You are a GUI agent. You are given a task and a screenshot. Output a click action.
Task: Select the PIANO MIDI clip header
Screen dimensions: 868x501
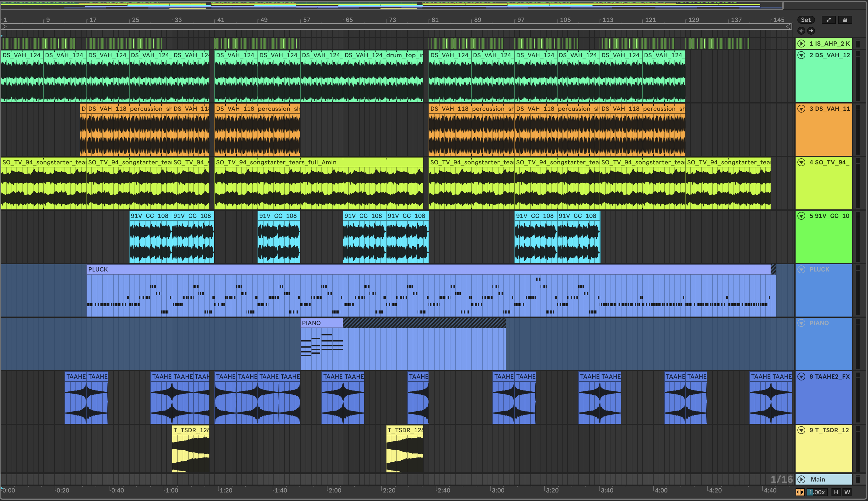[x=321, y=323]
